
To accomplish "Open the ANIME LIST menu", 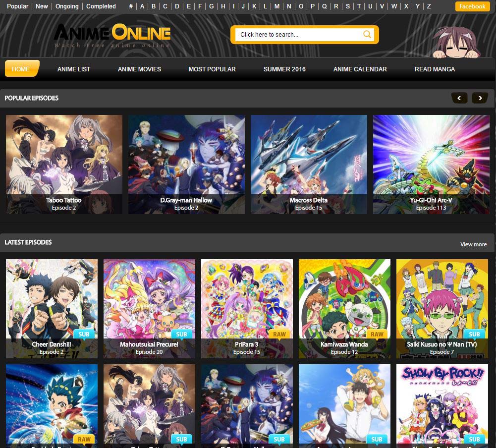I will [x=74, y=69].
